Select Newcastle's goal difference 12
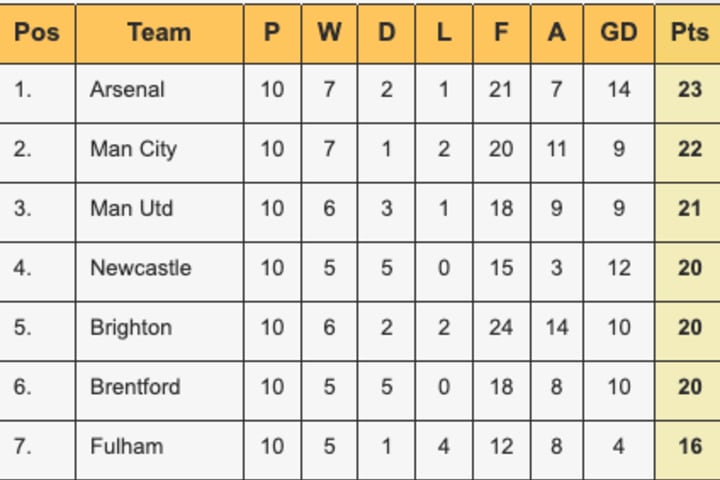The width and height of the screenshot is (720, 480). point(618,268)
